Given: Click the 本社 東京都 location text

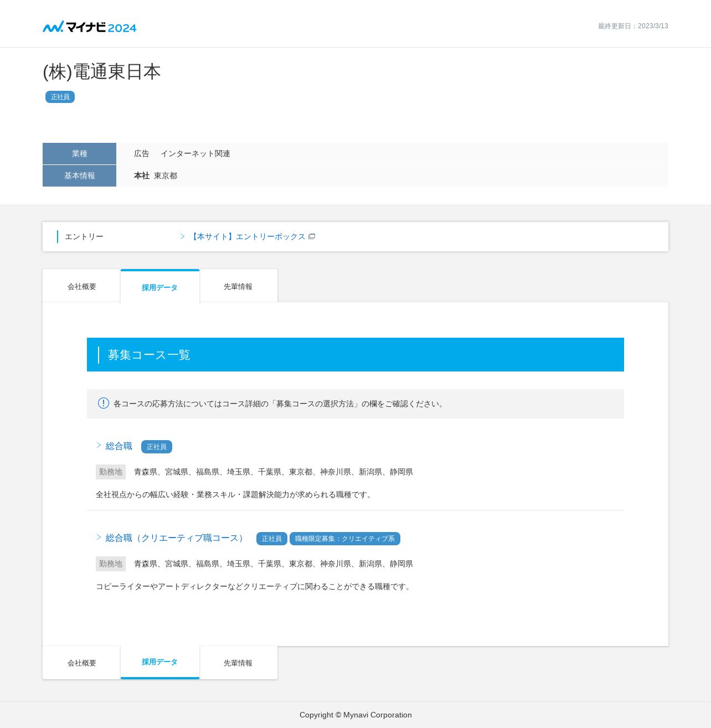Looking at the screenshot, I should (x=156, y=175).
